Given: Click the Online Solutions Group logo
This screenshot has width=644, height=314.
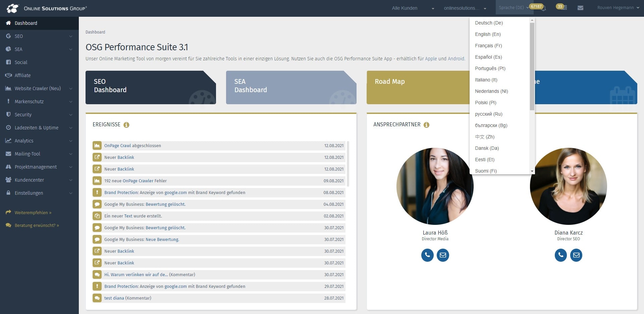Looking at the screenshot, I should [x=47, y=8].
